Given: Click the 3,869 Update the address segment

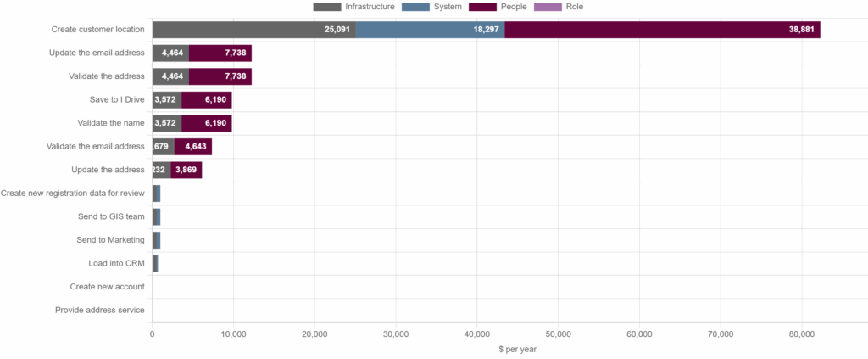Looking at the screenshot, I should [186, 170].
